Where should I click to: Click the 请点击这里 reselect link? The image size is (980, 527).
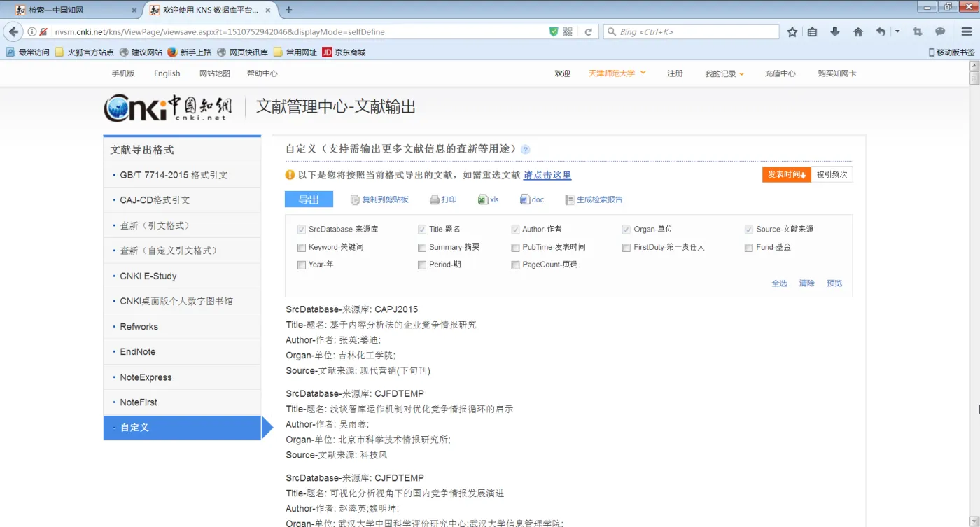547,175
